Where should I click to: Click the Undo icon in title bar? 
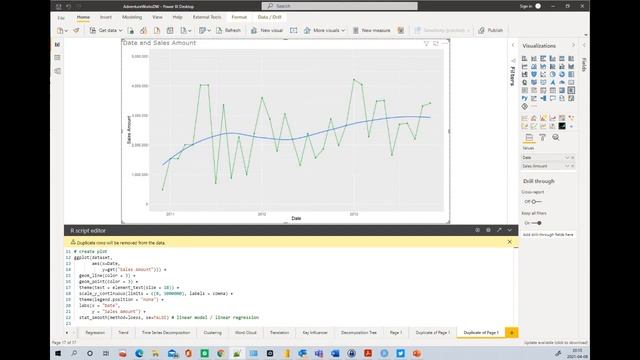coord(68,7)
